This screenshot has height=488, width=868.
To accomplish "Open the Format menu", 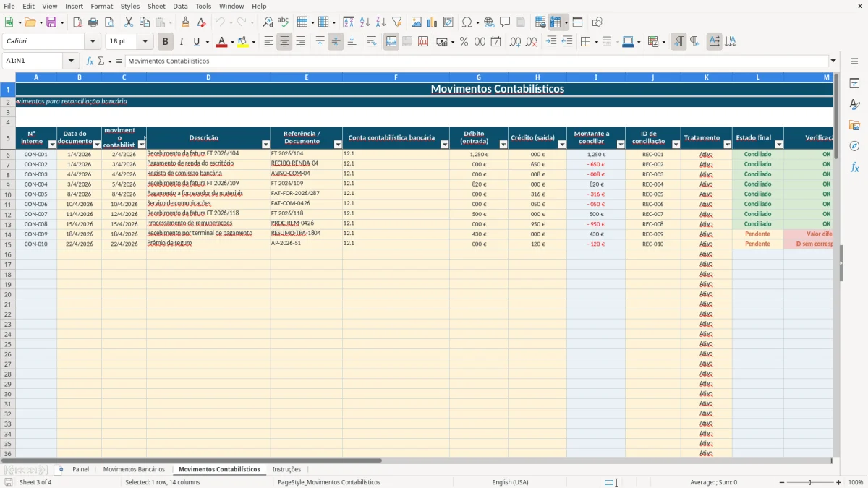I will pos(101,6).
